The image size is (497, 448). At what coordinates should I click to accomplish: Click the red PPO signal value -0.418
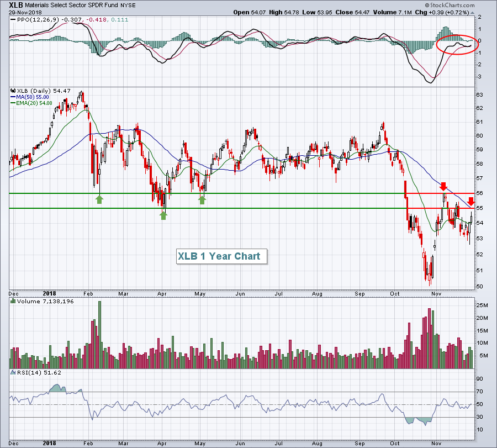coord(97,20)
